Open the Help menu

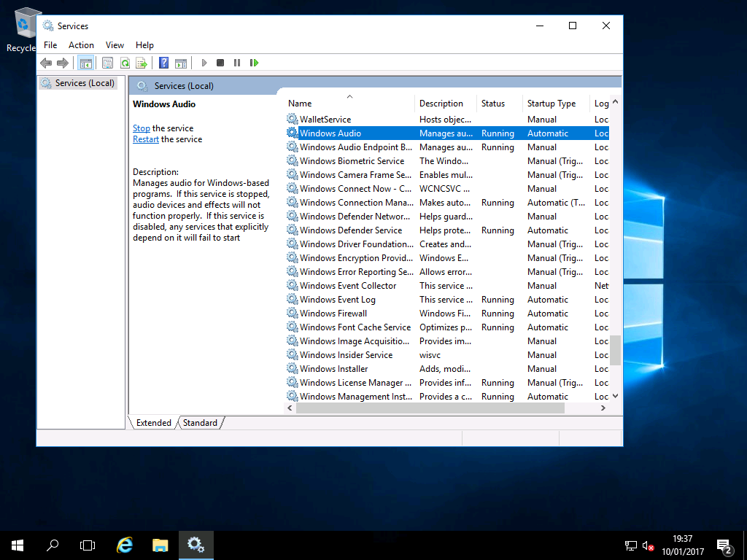144,44
